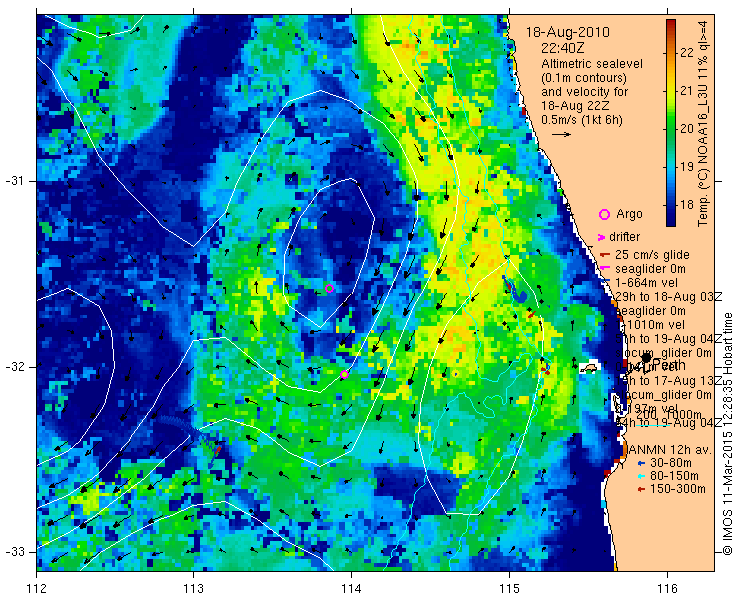Click the 'Altimetric sealevel' caption line
The height and width of the screenshot is (600, 740).
point(592,64)
